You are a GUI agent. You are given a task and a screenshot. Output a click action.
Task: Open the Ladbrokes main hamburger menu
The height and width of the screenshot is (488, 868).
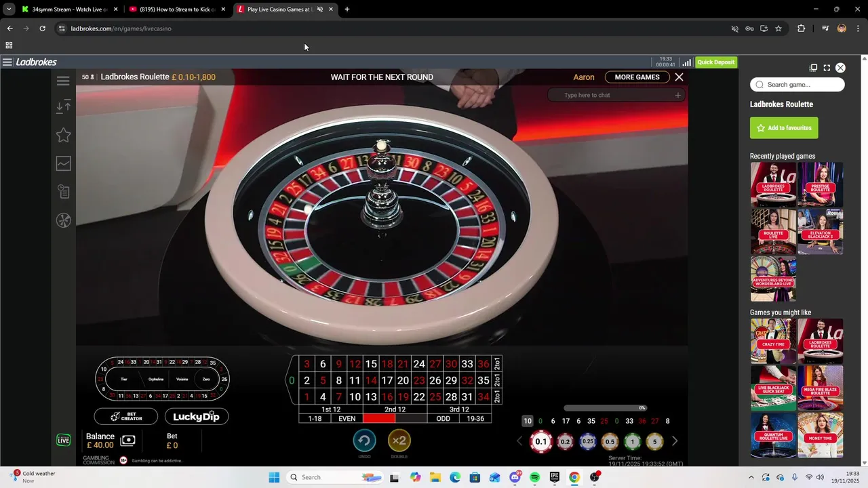coord(7,62)
